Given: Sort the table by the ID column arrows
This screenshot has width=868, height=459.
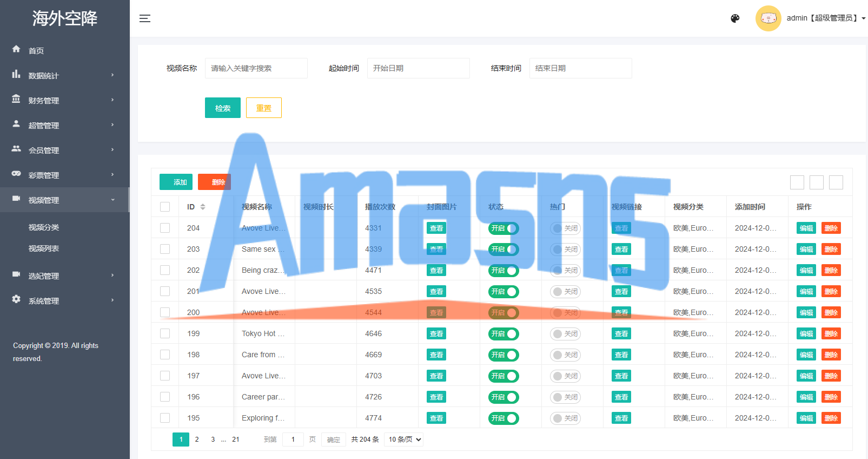Looking at the screenshot, I should (x=203, y=207).
